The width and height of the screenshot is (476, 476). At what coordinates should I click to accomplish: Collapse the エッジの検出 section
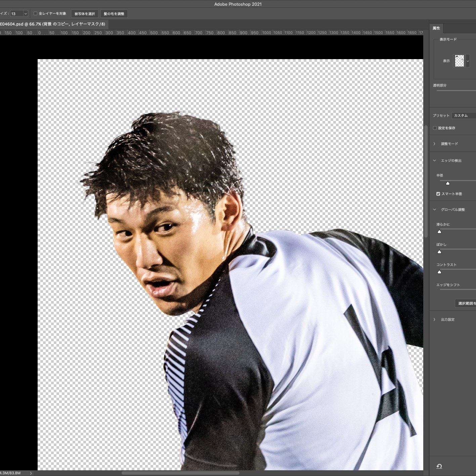tap(434, 161)
